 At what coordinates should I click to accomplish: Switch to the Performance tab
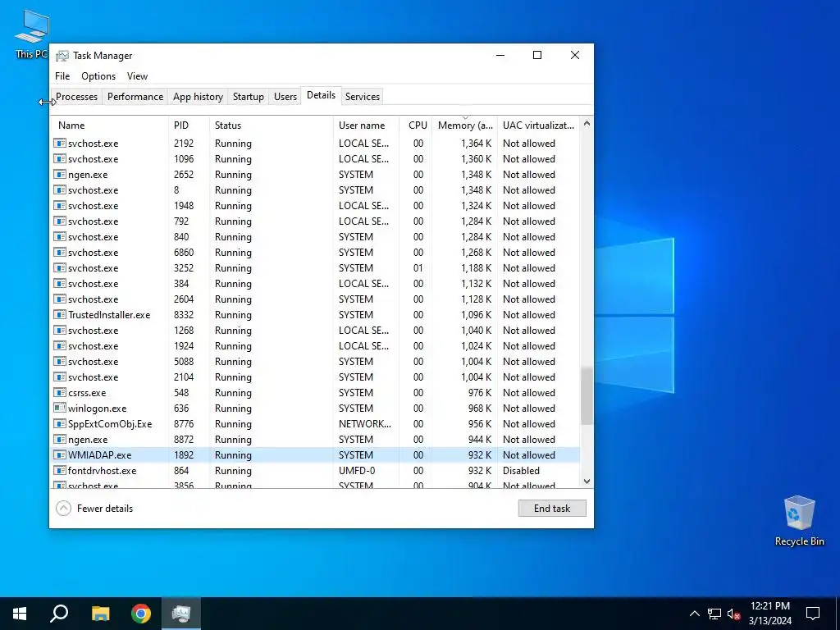click(135, 97)
